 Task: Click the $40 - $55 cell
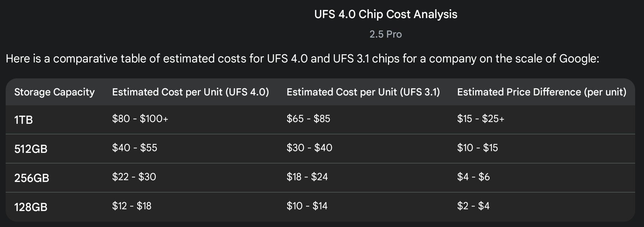(134, 148)
